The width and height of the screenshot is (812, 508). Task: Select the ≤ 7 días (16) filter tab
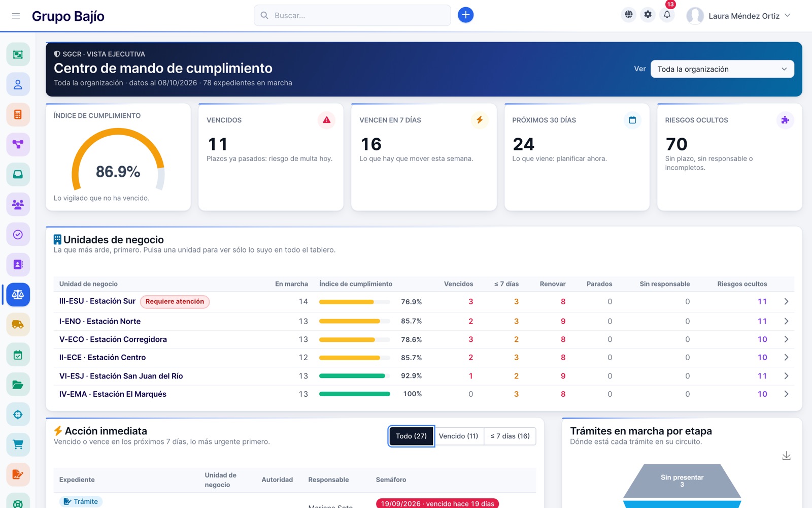tap(510, 436)
